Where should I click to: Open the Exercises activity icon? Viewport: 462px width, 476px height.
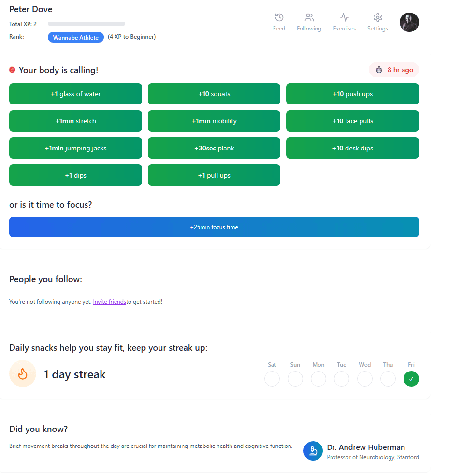(344, 18)
